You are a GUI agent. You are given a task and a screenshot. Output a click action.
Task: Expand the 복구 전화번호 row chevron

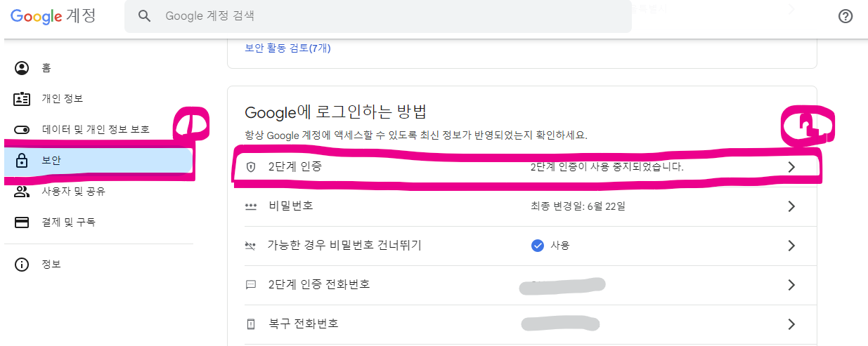point(791,324)
